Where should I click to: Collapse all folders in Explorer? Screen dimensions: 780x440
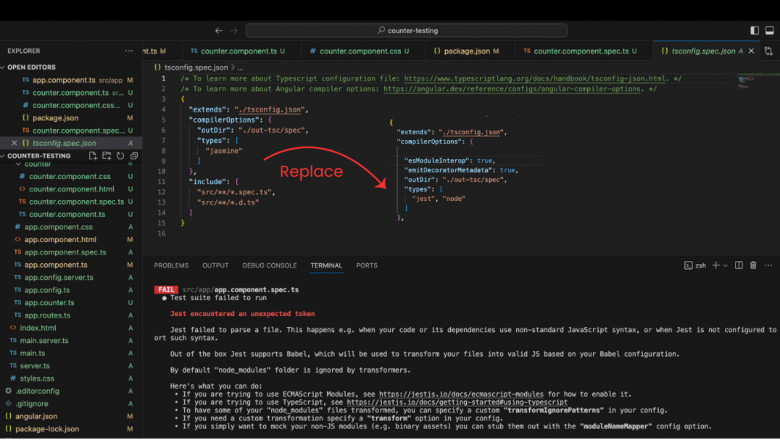(134, 156)
